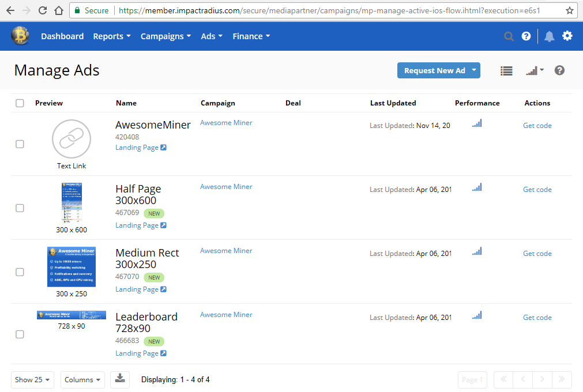Click the Deal column header
The image size is (583, 392).
click(293, 103)
